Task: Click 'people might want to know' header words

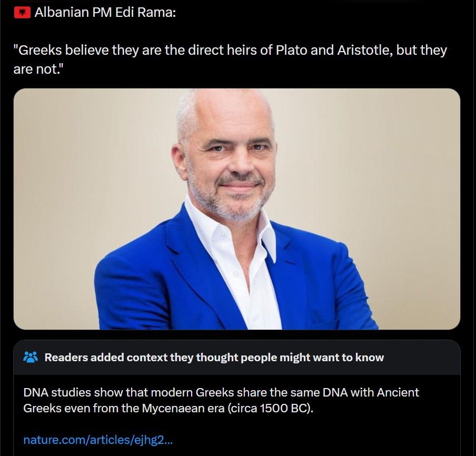Action: (312, 358)
